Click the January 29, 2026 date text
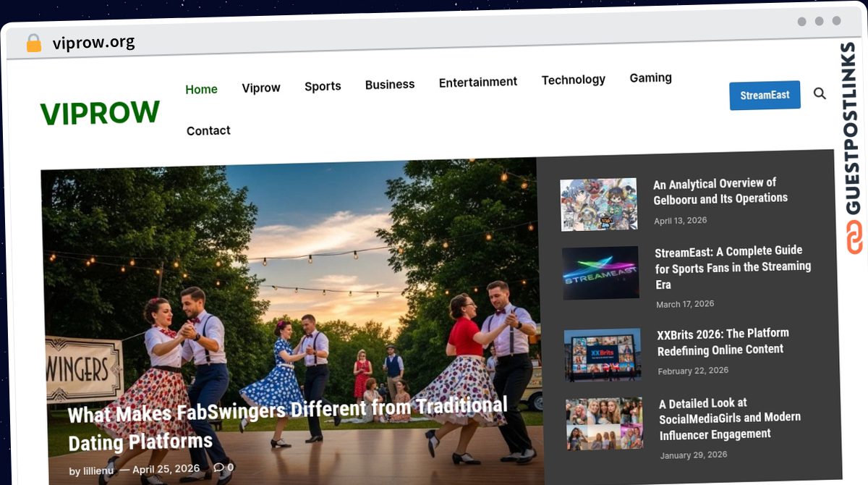The width and height of the screenshot is (868, 485). [694, 455]
